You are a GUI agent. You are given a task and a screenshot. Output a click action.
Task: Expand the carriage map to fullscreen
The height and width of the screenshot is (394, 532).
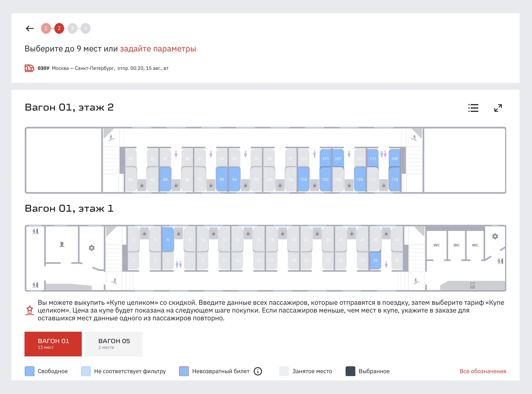tap(498, 108)
